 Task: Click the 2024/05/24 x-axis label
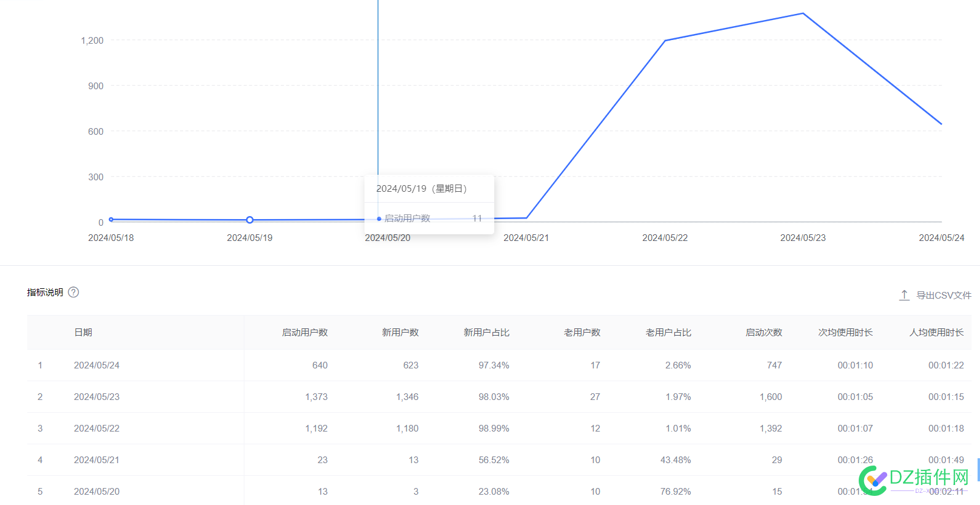[941, 237]
